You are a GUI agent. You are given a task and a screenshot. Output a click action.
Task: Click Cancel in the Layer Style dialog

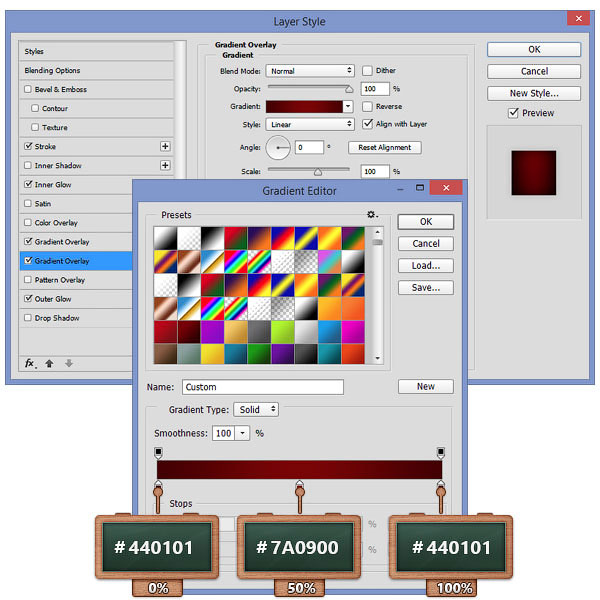tap(534, 71)
